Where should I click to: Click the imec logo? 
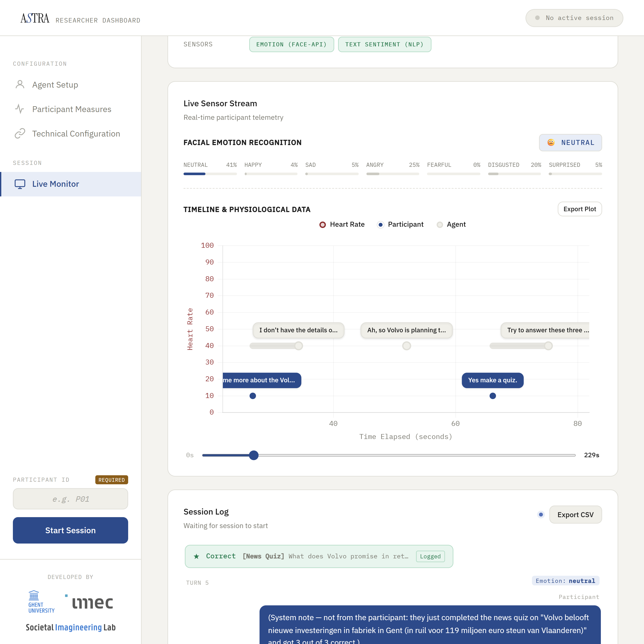tap(89, 602)
